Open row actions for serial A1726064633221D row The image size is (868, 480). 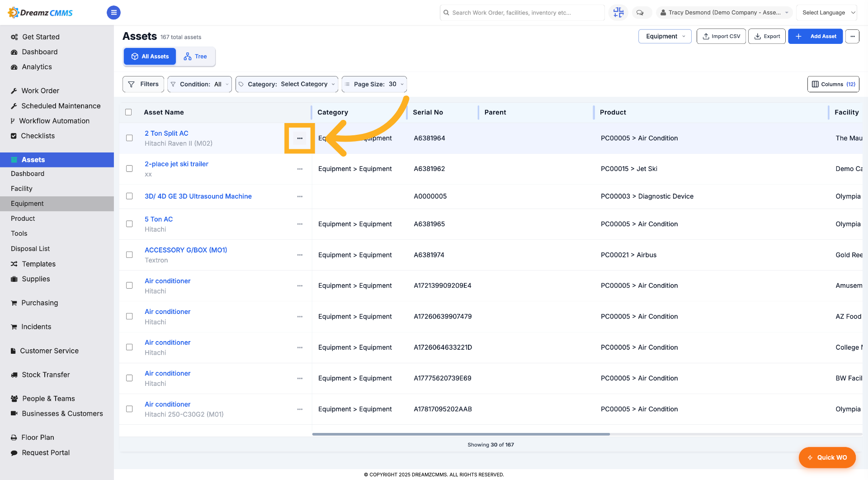(x=300, y=347)
